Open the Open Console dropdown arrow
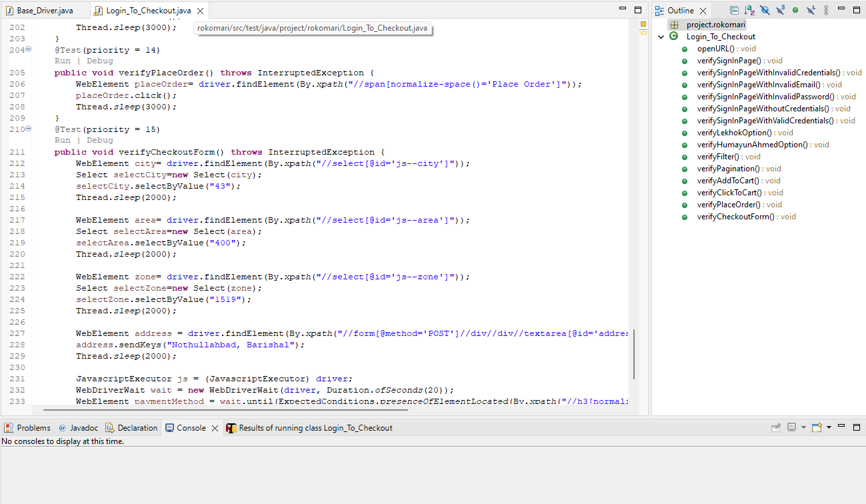 [x=829, y=427]
